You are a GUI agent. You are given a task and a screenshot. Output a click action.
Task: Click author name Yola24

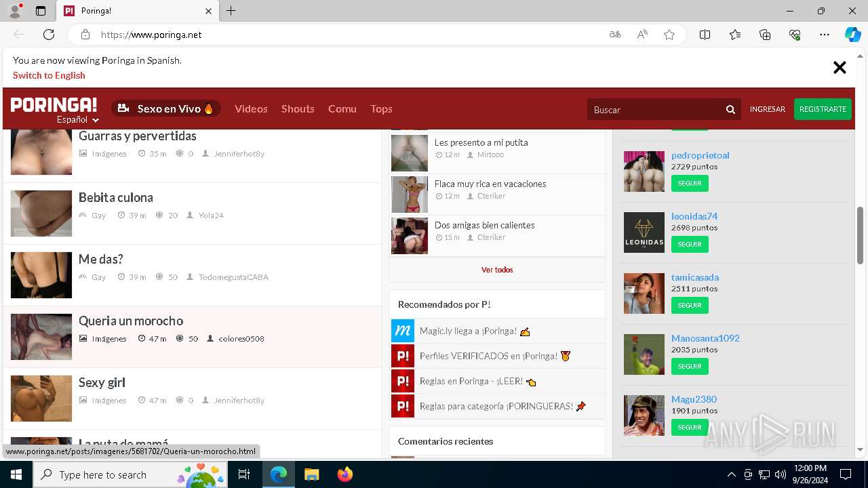[211, 216]
